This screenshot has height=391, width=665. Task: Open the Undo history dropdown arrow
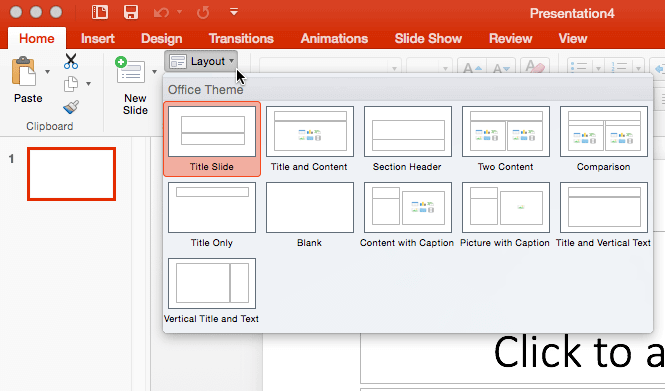179,12
